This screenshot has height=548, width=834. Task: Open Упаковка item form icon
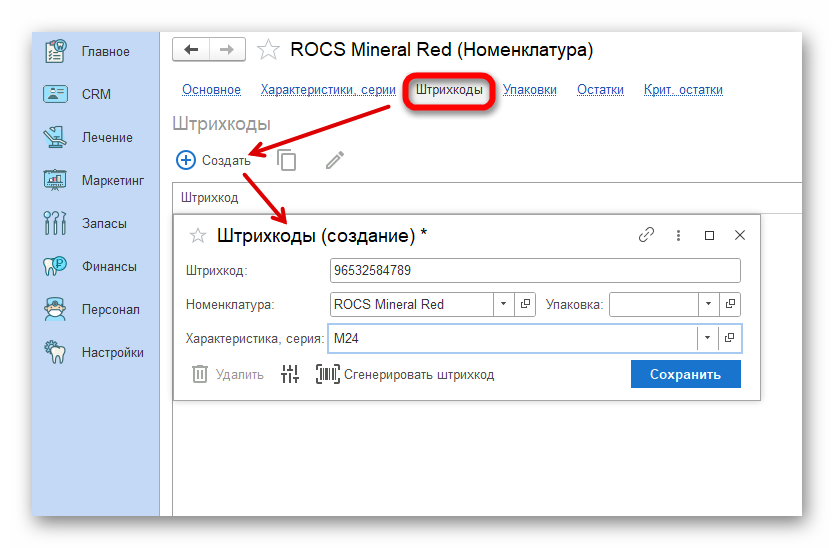tap(730, 304)
